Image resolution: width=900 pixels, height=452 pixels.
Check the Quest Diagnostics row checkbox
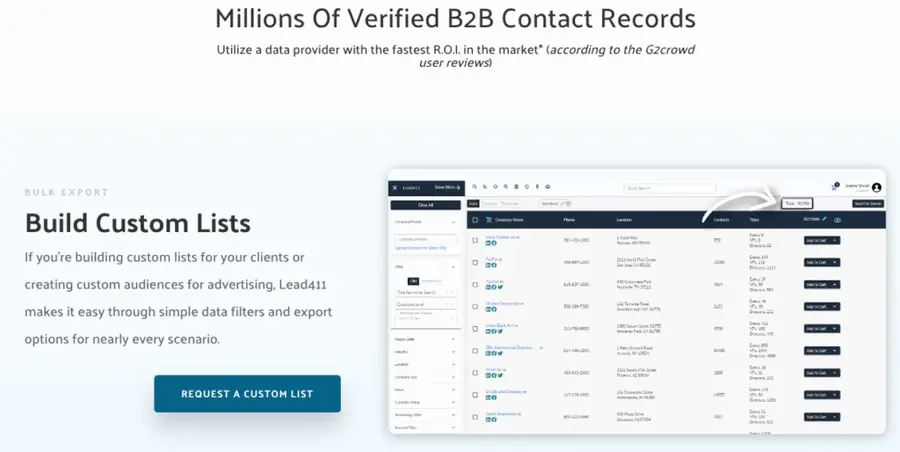[x=475, y=417]
